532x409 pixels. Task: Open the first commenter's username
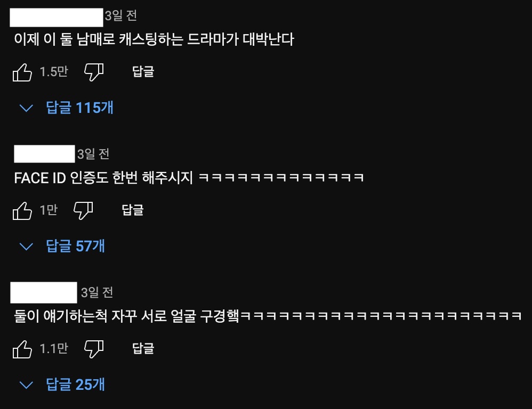[57, 18]
